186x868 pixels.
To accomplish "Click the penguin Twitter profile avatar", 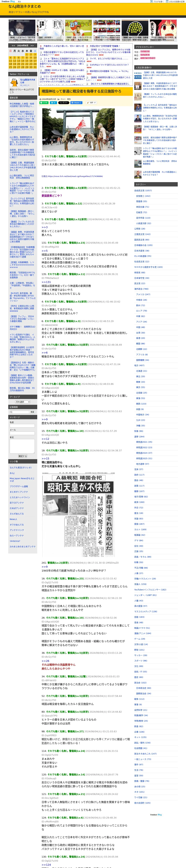I will tap(14, 82).
